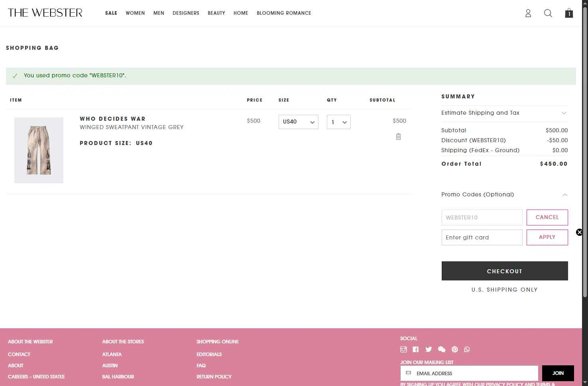Viewport: 588px width, 386px height.
Task: Click the page vertical scrollbar
Action: click(585, 151)
